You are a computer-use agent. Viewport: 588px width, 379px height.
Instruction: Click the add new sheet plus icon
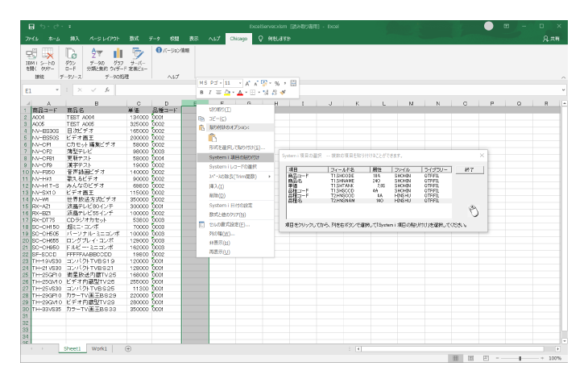click(128, 348)
